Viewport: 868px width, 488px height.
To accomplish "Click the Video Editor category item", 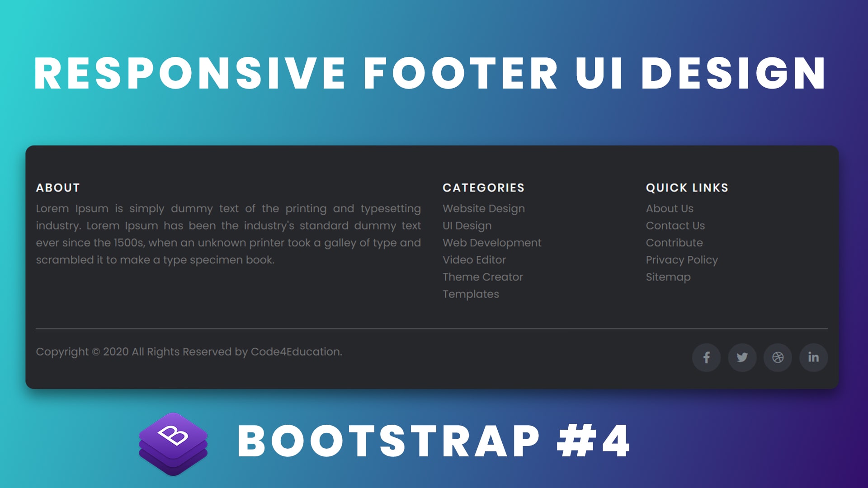I will point(474,260).
